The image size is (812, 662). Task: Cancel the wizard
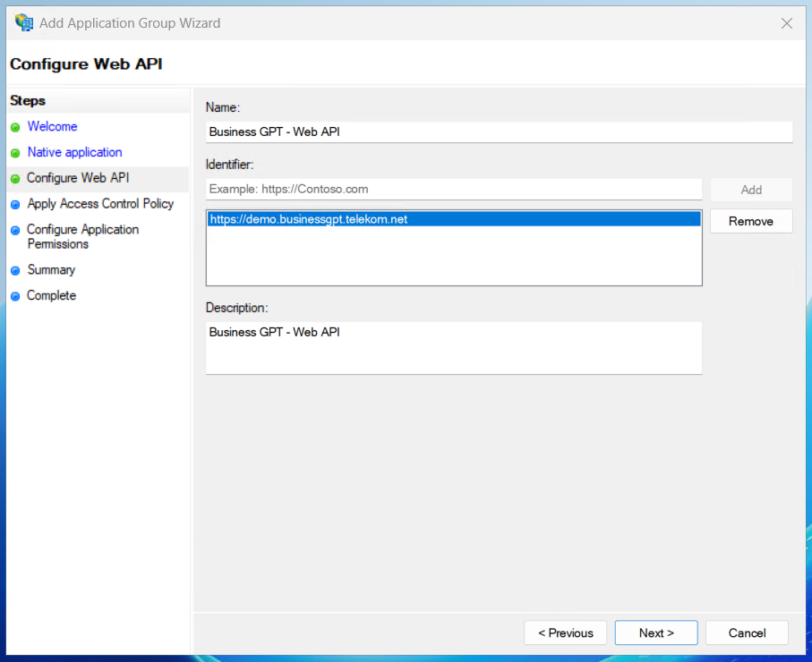747,633
